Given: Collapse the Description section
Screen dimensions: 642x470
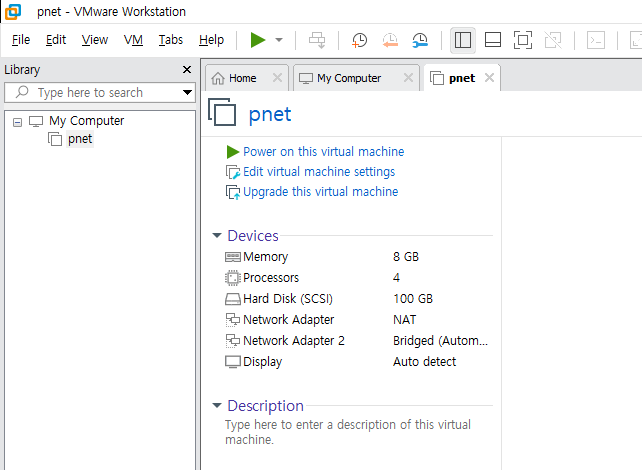Looking at the screenshot, I should point(217,405).
